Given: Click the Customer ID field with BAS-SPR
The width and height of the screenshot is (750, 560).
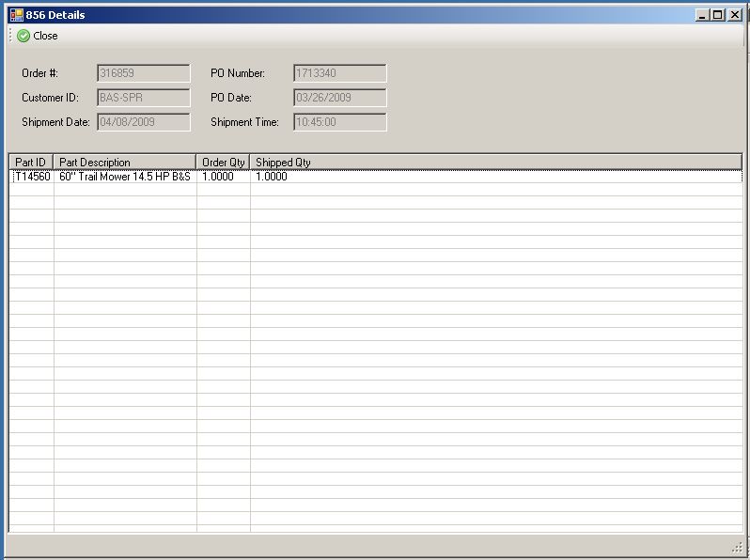Looking at the screenshot, I should pos(143,98).
